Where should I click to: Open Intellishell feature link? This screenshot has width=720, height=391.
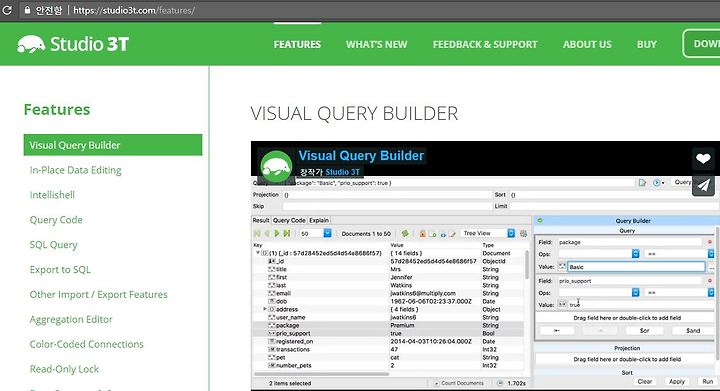(52, 195)
